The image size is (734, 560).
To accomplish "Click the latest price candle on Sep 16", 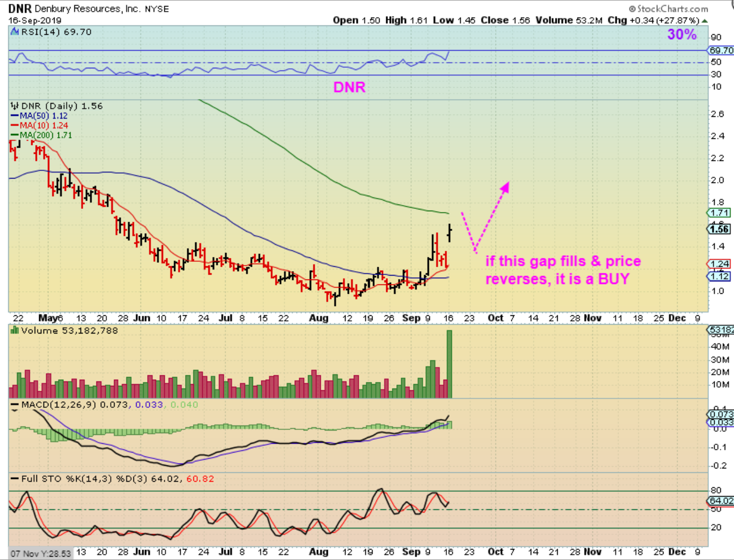I will [450, 233].
